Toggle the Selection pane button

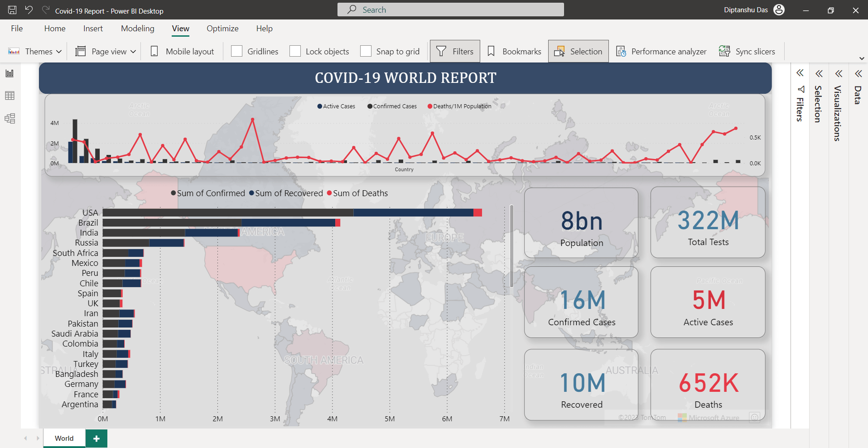click(578, 51)
